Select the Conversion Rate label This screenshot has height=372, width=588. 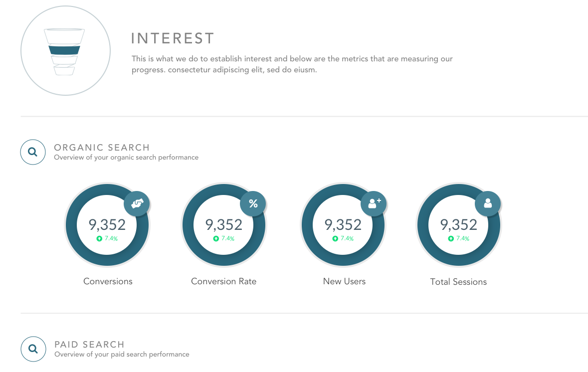tap(223, 281)
